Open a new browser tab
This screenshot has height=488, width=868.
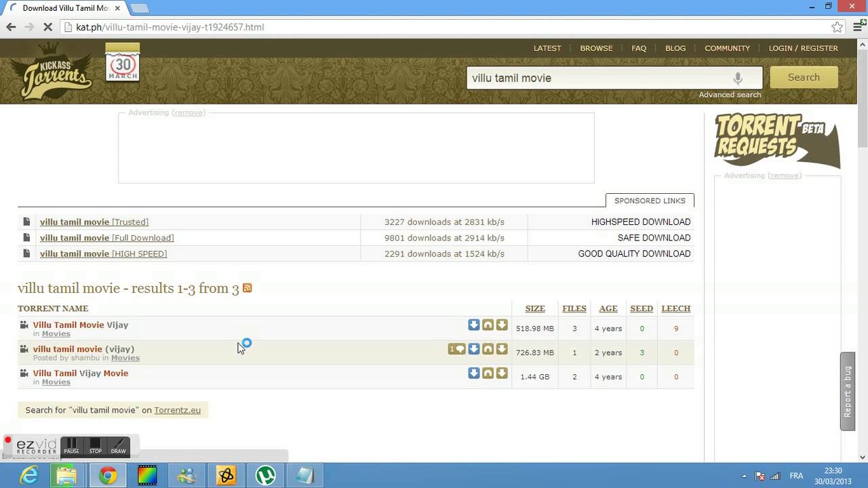click(139, 8)
